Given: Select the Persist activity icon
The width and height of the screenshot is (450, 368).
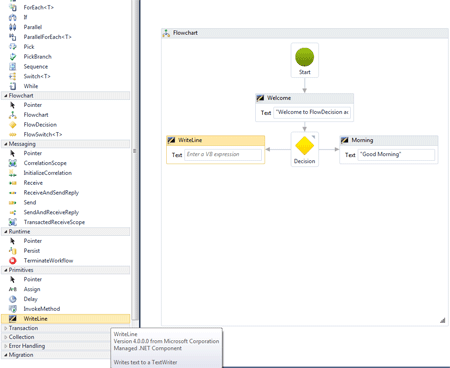Looking at the screenshot, I should [x=13, y=251].
